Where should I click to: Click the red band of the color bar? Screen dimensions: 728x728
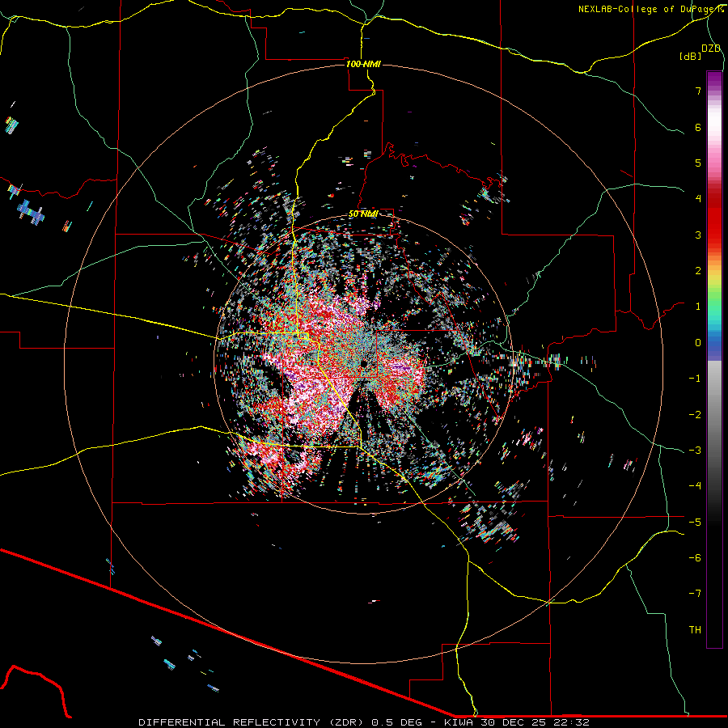tap(714, 218)
